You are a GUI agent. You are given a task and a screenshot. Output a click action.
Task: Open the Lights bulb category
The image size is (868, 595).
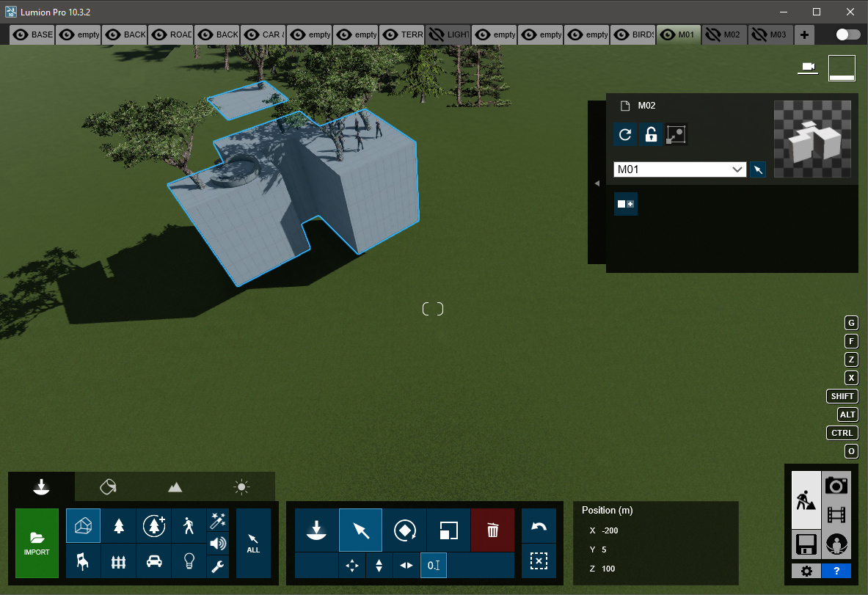[x=189, y=561]
